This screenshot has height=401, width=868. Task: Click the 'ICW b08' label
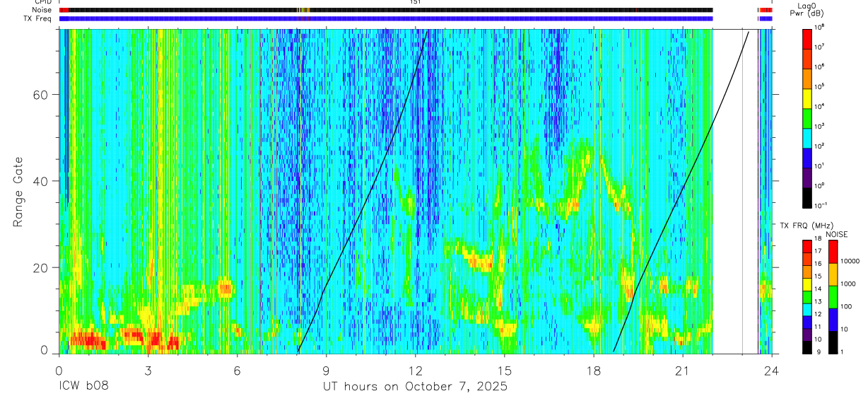[x=84, y=387]
